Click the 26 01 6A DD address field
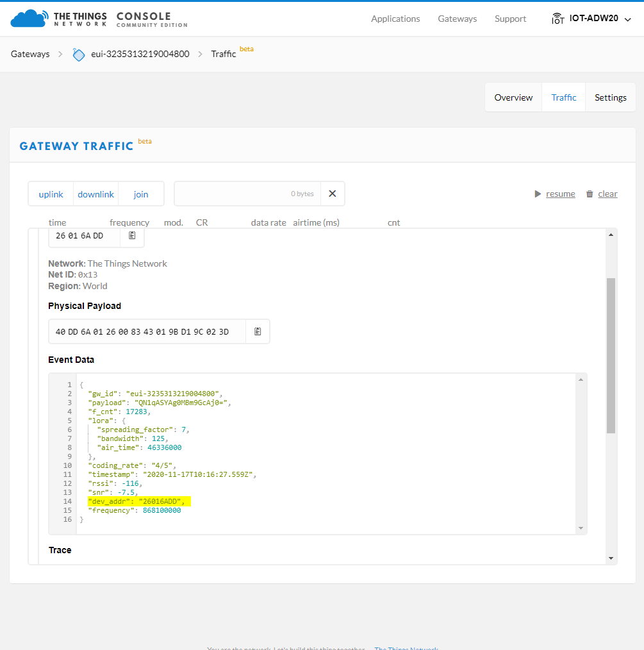This screenshot has width=644, height=650. click(85, 236)
